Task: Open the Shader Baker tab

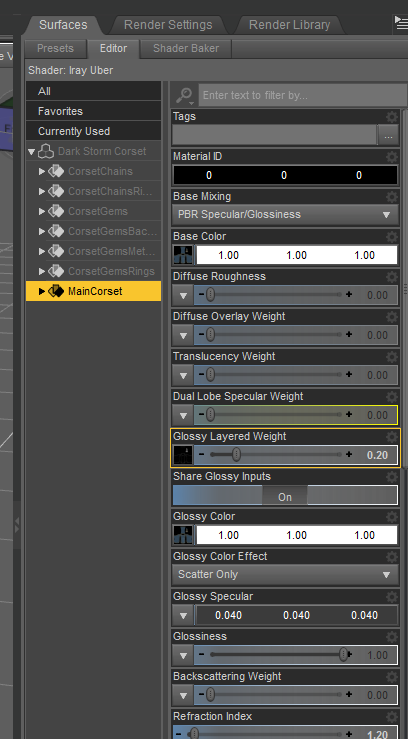Action: click(x=186, y=49)
